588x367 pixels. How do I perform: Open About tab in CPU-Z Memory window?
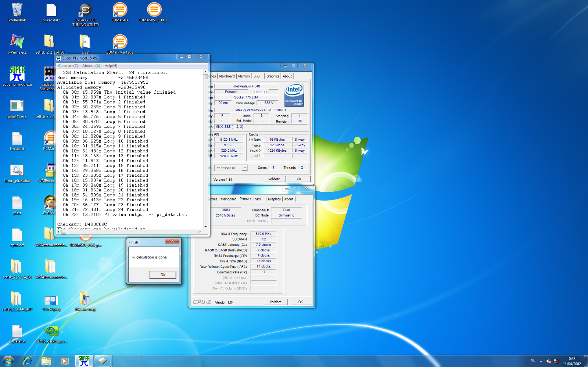(289, 199)
